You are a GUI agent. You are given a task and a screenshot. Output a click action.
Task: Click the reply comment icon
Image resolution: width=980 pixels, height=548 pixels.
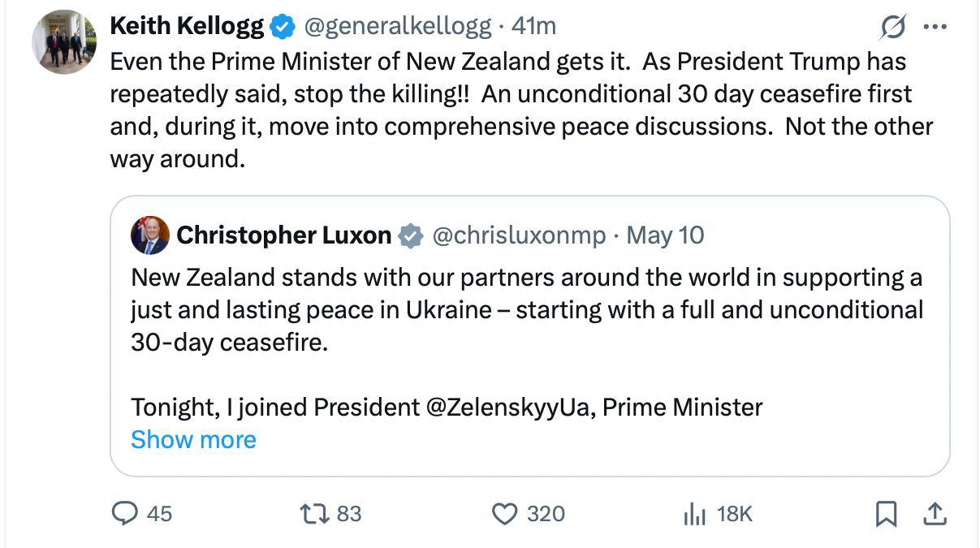[x=124, y=513]
